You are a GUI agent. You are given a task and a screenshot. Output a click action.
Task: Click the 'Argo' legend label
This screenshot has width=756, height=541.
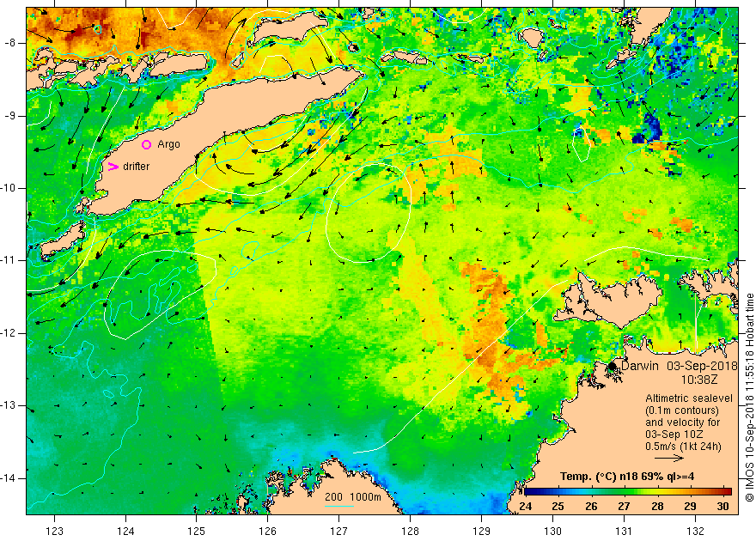168,144
